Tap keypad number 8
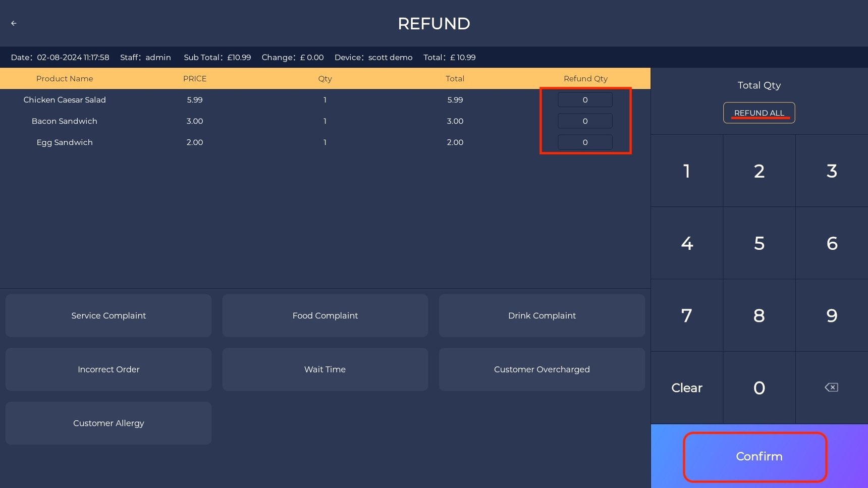This screenshot has width=868, height=488. click(x=759, y=315)
